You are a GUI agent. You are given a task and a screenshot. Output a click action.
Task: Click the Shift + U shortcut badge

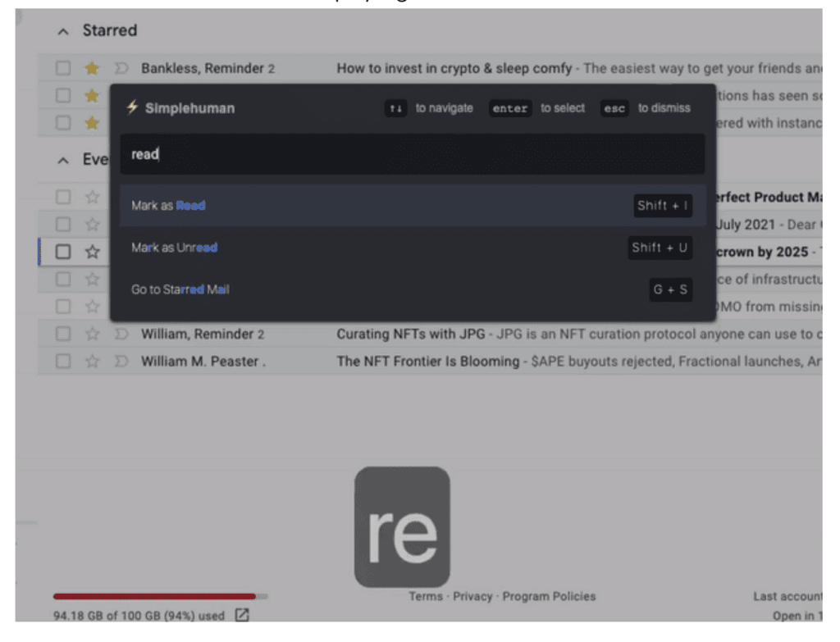pos(660,248)
